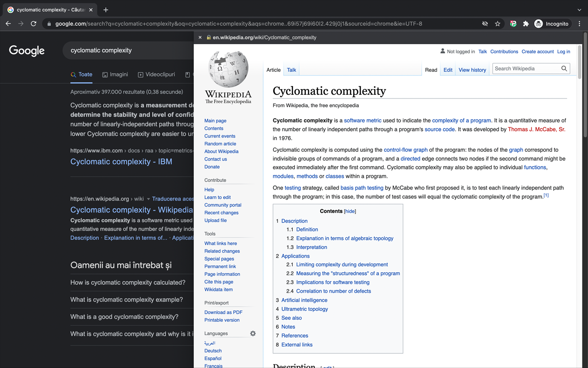Click the browser Forward arrow

(x=21, y=23)
